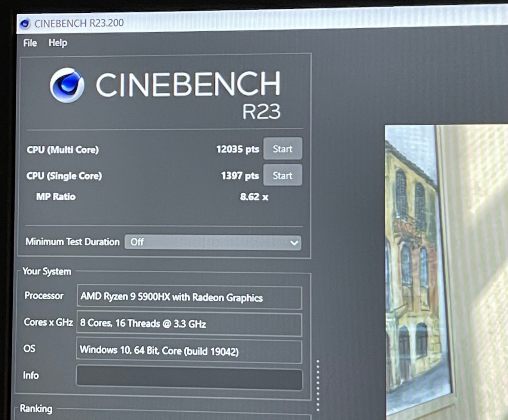The image size is (508, 420).
Task: Click the MP Ratio label
Action: pyautogui.click(x=56, y=197)
